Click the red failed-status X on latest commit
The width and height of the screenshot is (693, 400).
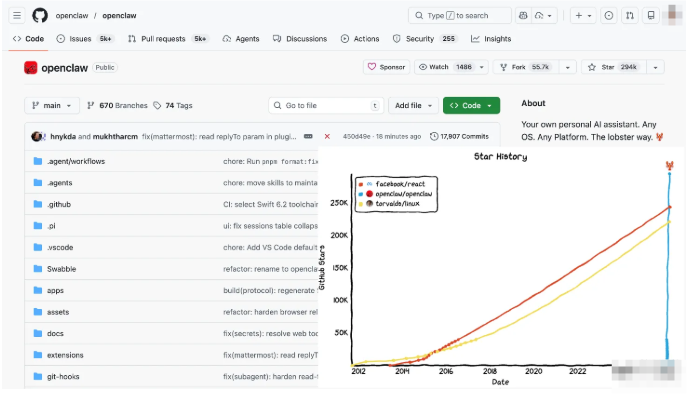coord(327,136)
